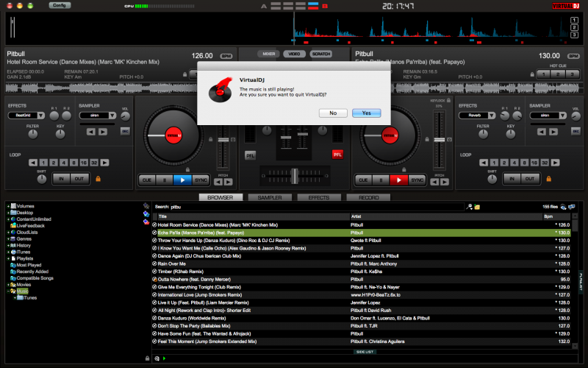This screenshot has height=368, width=588.
Task: Click No in the quit dialog
Action: pos(333,113)
